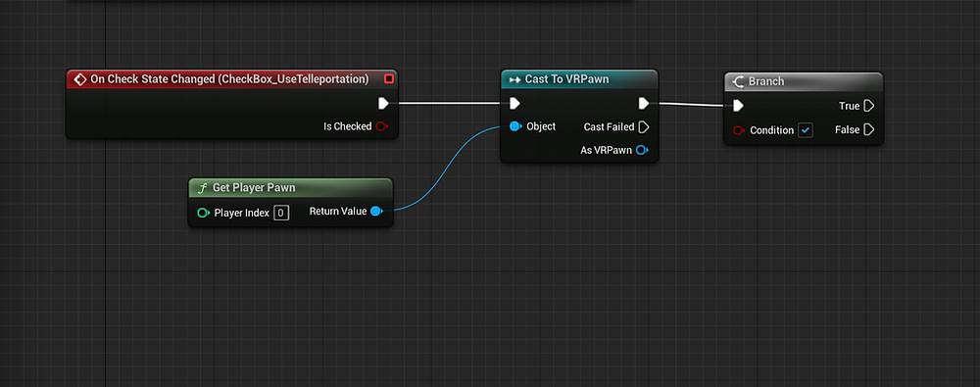Click the Cast To VRPawn cast arrow icon
The width and height of the screenshot is (980, 387).
[x=515, y=79]
